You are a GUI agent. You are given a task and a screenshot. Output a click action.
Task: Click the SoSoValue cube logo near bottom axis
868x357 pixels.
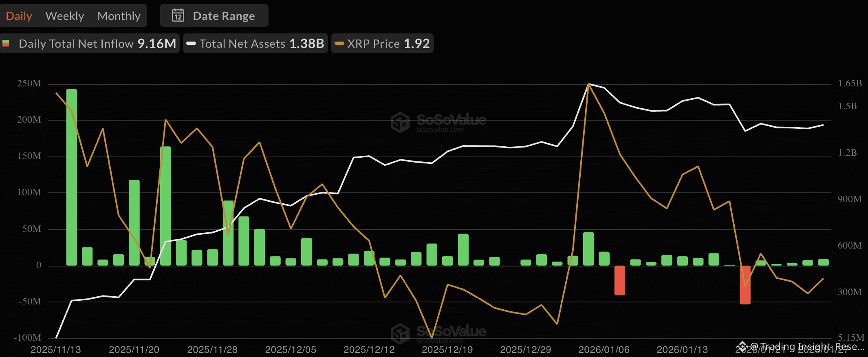click(400, 333)
